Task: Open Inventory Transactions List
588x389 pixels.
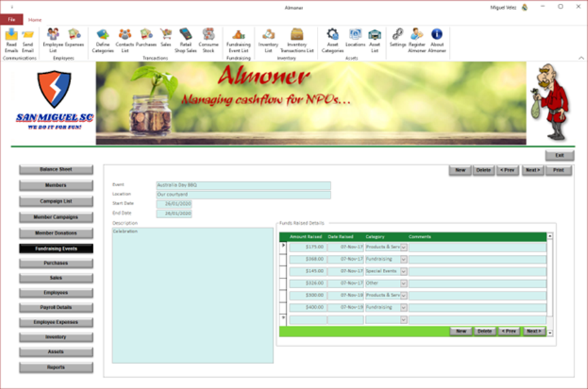Action: pyautogui.click(x=297, y=41)
